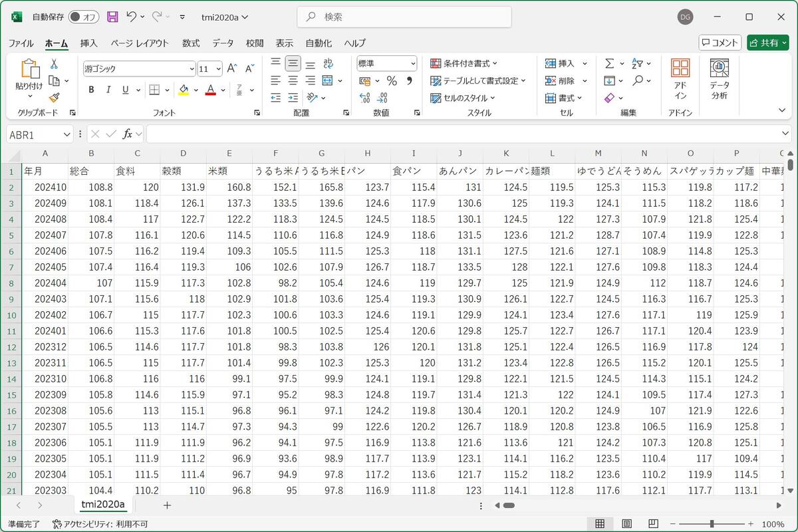This screenshot has height=532, width=798.
Task: Click the Top Align icon
Action: coord(275,63)
